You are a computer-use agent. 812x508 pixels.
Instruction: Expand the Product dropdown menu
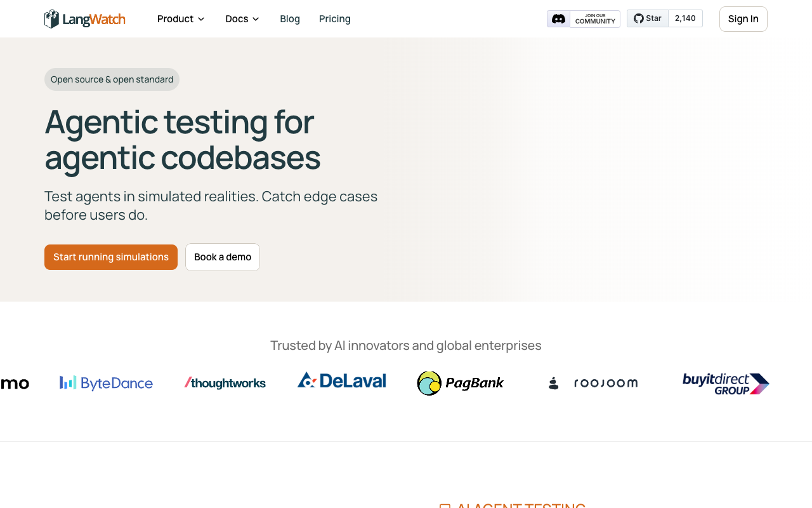(181, 19)
